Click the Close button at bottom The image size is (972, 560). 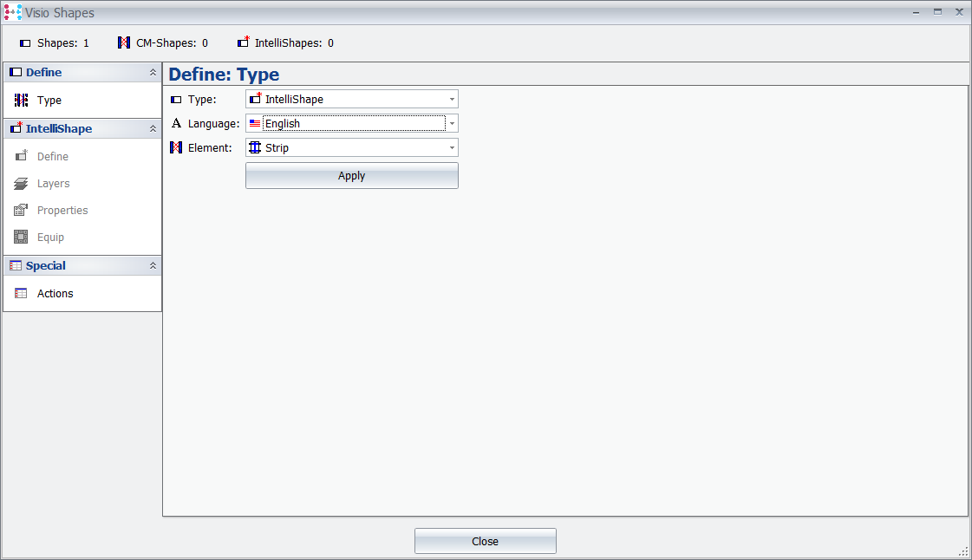[x=486, y=541]
